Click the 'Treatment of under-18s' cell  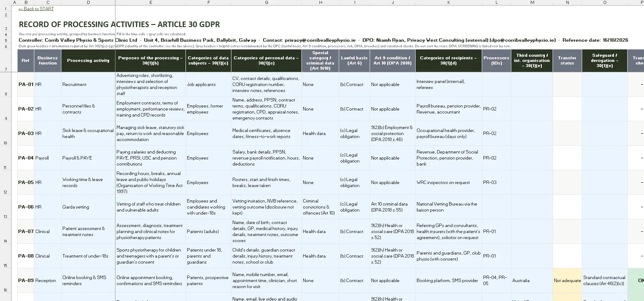click(88, 256)
